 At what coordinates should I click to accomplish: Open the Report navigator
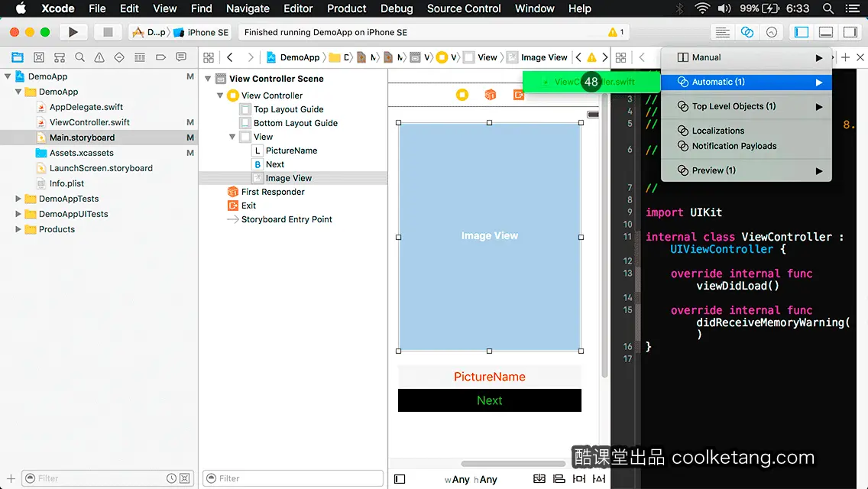coord(181,57)
